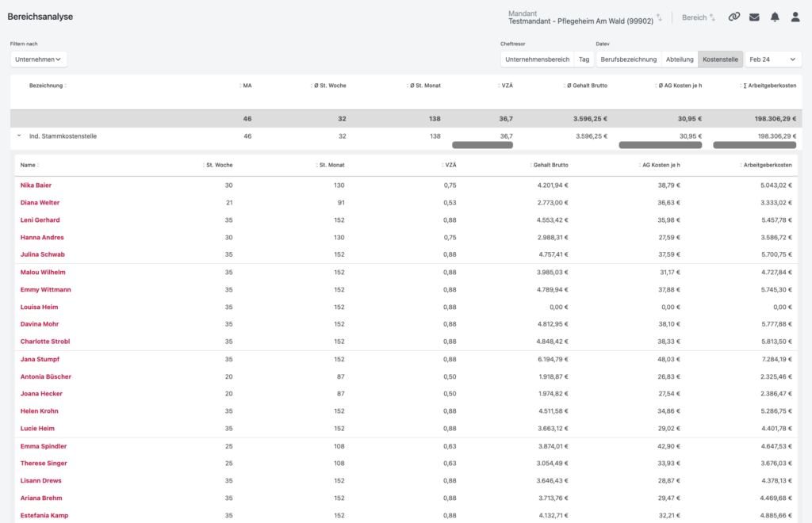Collapse the Ind. Stammkostenstelle row
The image size is (812, 523).
click(x=19, y=136)
